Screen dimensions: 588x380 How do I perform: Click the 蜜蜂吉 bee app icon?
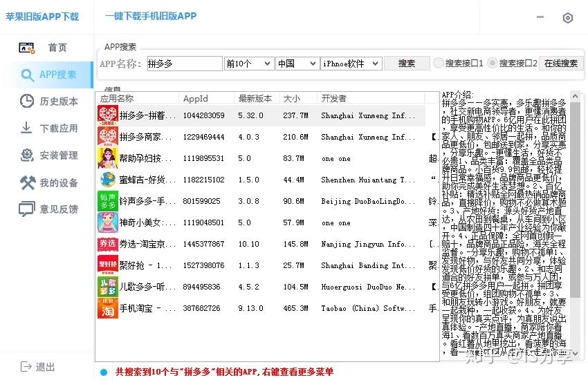click(108, 180)
